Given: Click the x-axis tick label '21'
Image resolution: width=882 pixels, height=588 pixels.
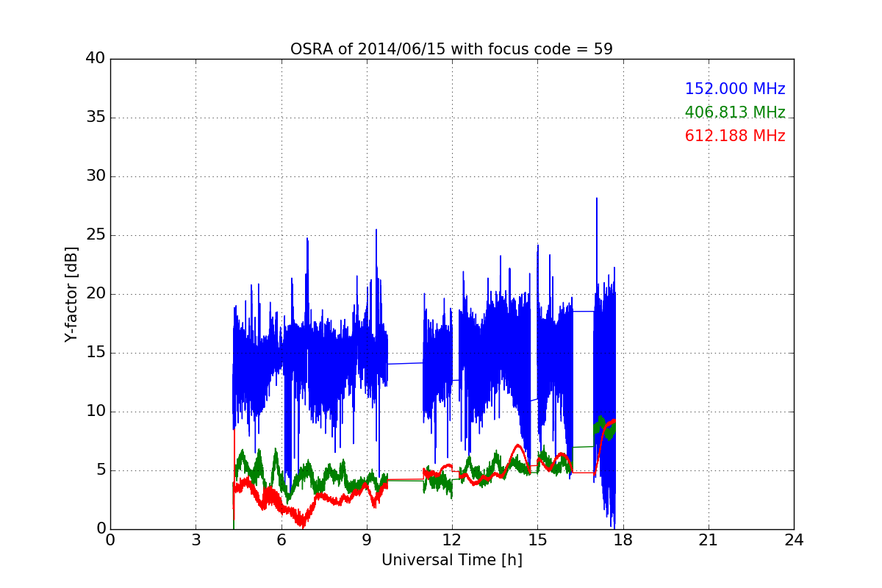Looking at the screenshot, I should [x=709, y=539].
